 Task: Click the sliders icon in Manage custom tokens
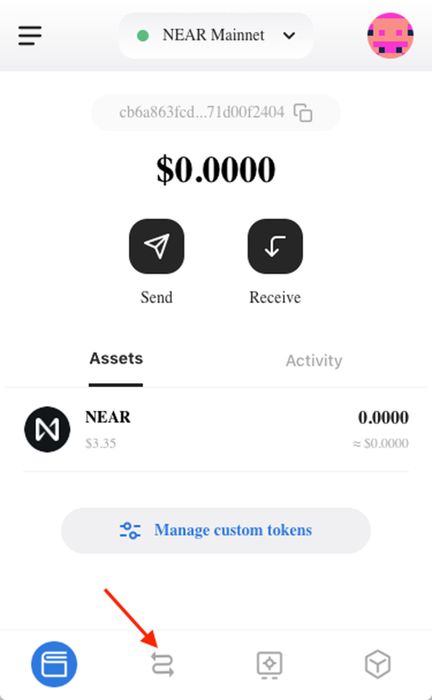pos(130,530)
